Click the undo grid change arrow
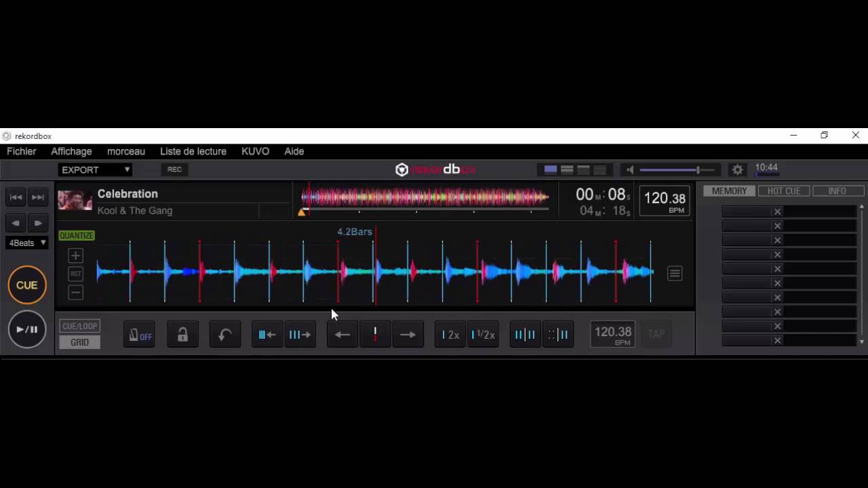This screenshot has width=868, height=488. [x=225, y=335]
